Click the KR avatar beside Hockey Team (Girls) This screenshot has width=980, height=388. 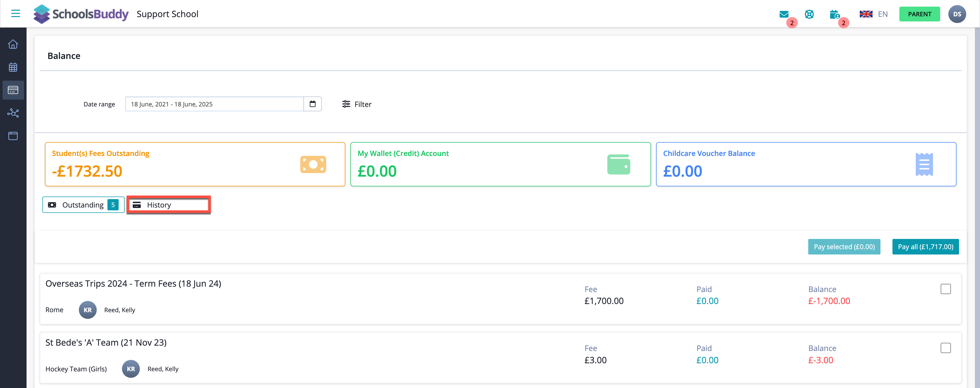(x=131, y=369)
